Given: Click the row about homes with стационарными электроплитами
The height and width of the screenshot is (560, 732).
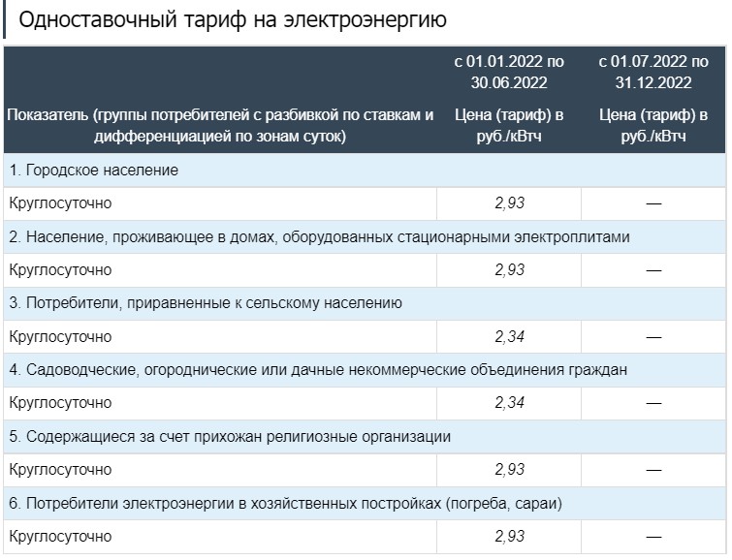Looking at the screenshot, I should coord(319,236).
